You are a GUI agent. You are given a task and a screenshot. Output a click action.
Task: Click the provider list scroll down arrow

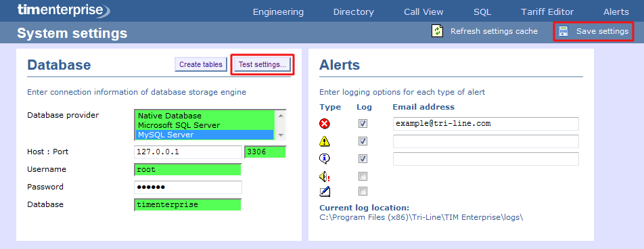[x=281, y=135]
